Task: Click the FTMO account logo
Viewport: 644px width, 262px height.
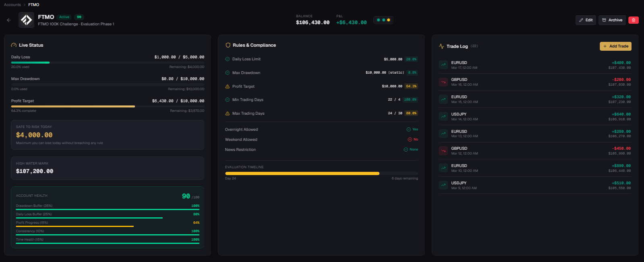Action: point(26,20)
